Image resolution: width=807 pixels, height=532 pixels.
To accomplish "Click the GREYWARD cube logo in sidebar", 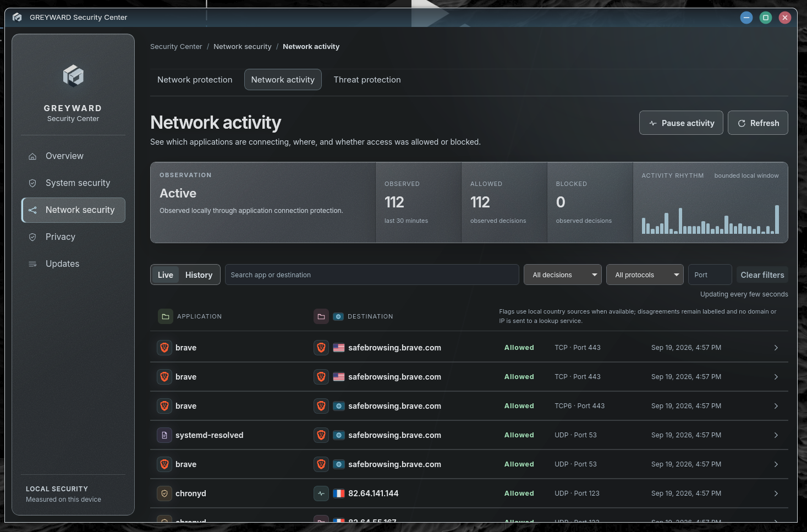I will coord(73,76).
